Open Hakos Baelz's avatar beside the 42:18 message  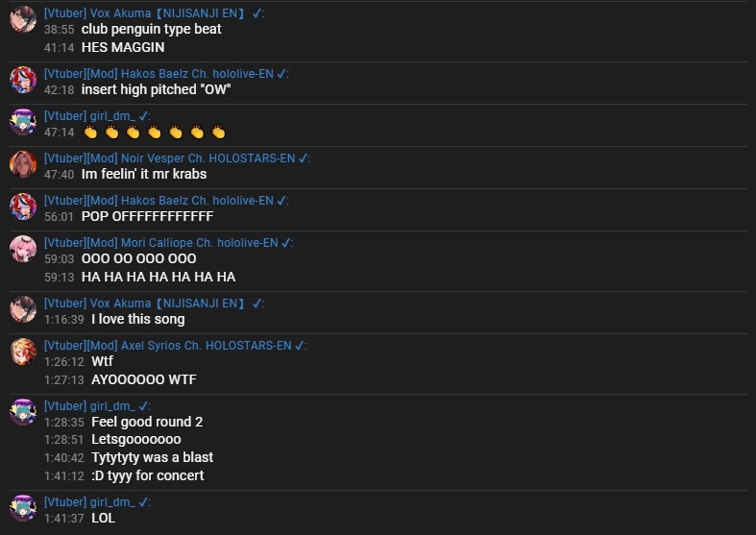coord(23,80)
